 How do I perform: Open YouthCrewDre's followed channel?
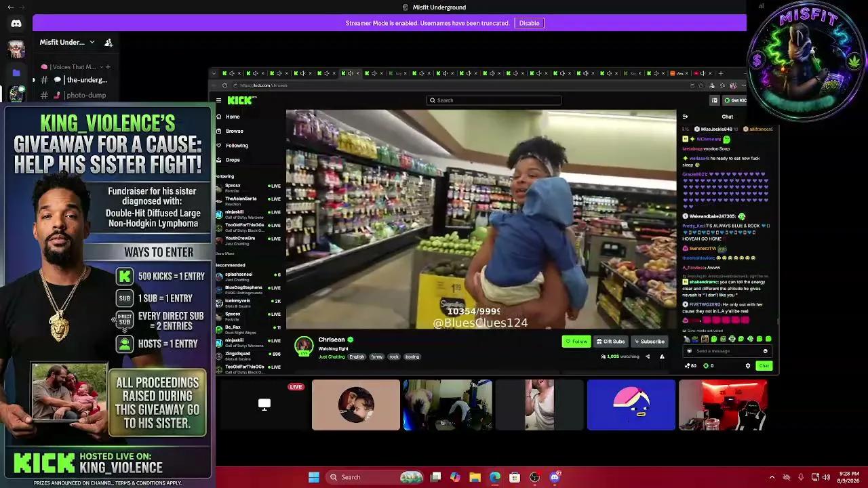tap(248, 240)
